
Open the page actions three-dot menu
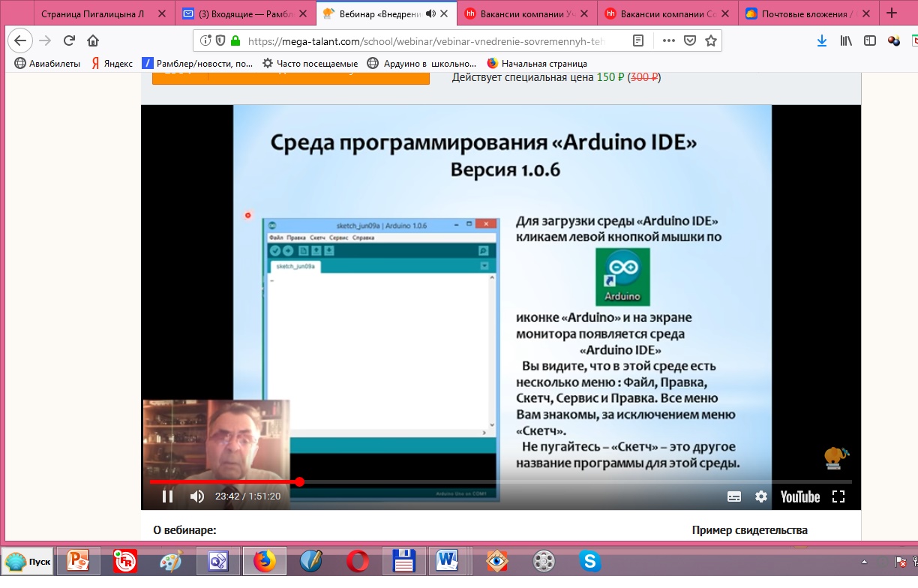pyautogui.click(x=668, y=41)
